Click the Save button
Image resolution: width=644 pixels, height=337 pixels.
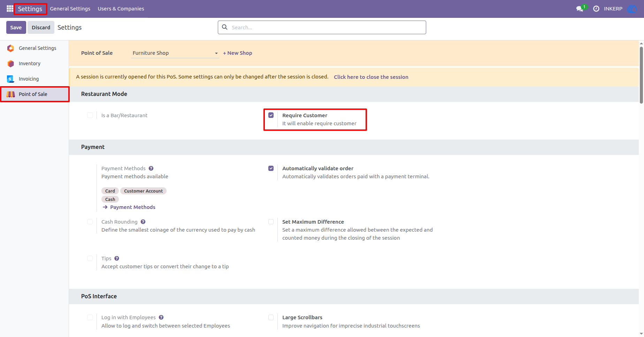pyautogui.click(x=16, y=28)
